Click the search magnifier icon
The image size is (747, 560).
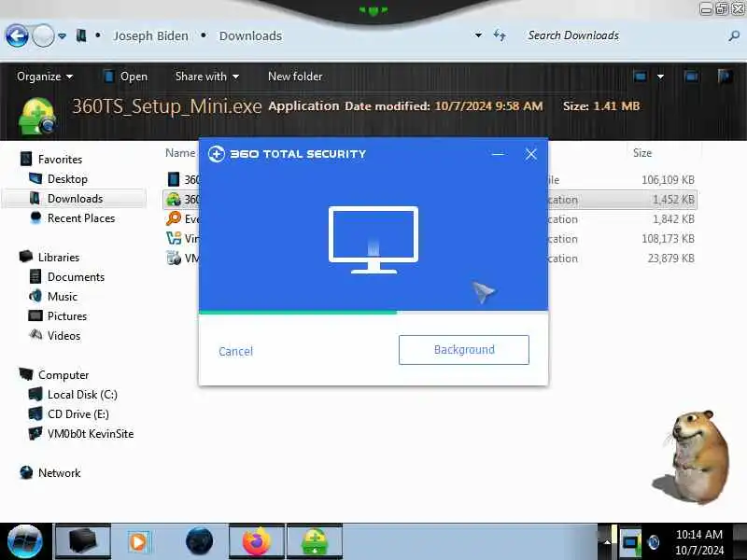pos(734,35)
